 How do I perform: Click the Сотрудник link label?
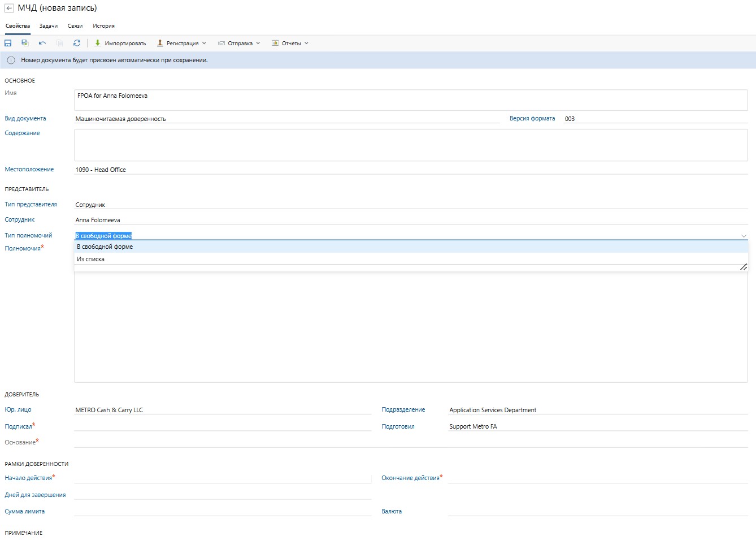(x=20, y=220)
